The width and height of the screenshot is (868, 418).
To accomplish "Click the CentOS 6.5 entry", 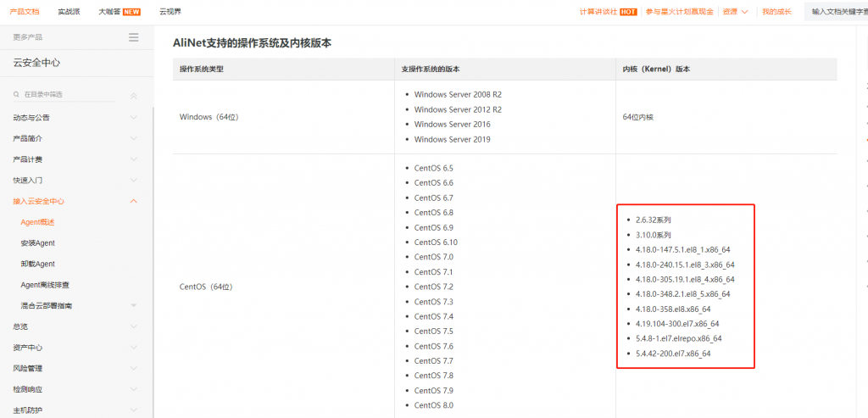I will click(x=433, y=168).
